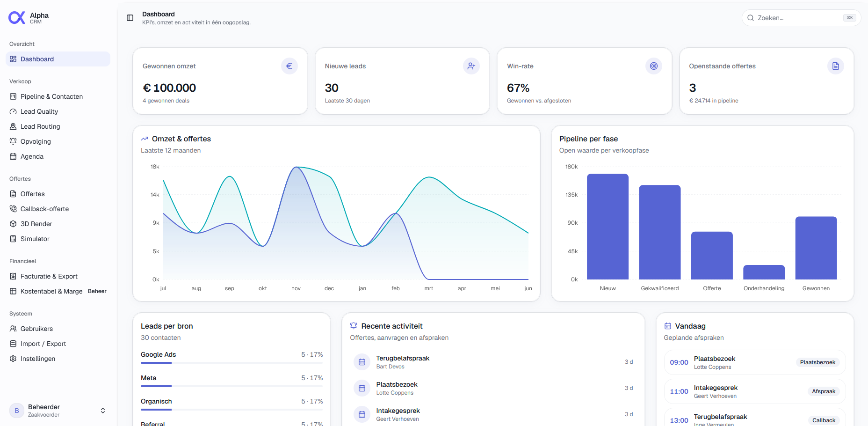Click the Simulator calculator icon
This screenshot has width=868, height=426.
click(x=13, y=239)
